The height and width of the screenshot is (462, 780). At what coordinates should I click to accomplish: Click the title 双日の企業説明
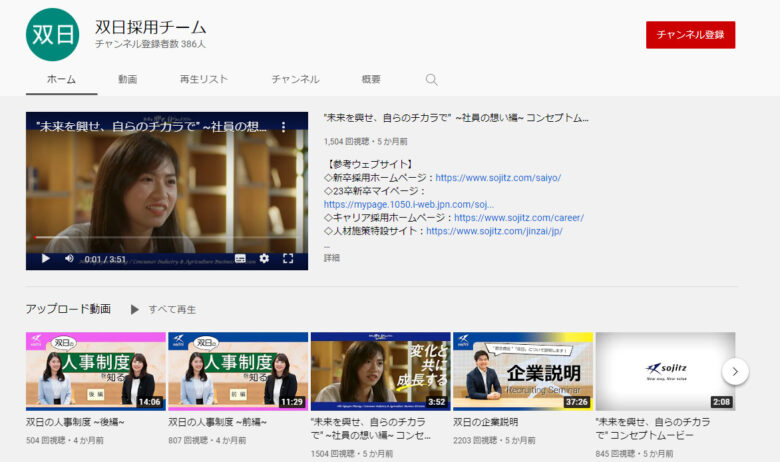486,422
